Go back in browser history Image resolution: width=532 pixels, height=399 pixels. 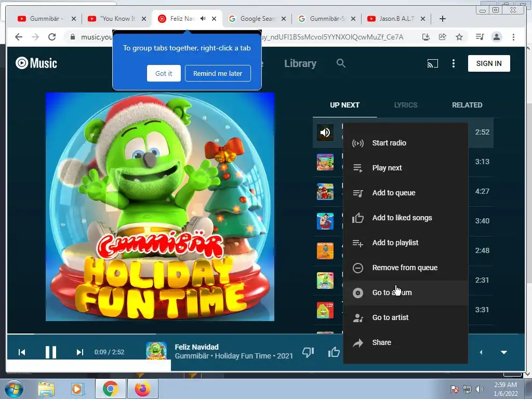(19, 37)
